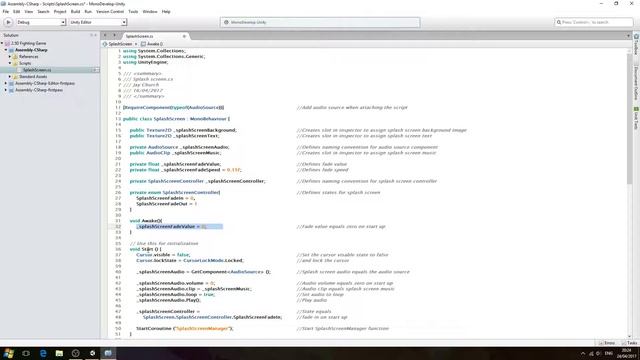Open the Errors pad button
The height and width of the screenshot is (360, 640).
pyautogui.click(x=607, y=343)
